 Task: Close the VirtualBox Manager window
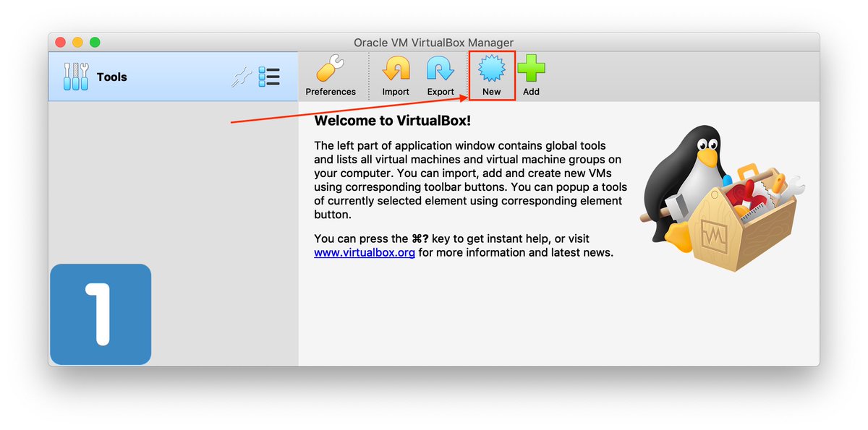click(x=60, y=43)
